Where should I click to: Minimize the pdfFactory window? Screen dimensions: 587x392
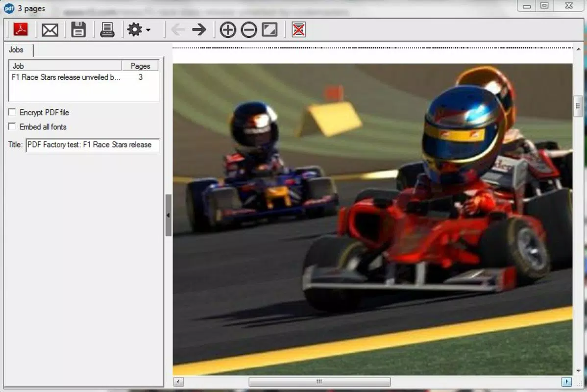click(527, 6)
